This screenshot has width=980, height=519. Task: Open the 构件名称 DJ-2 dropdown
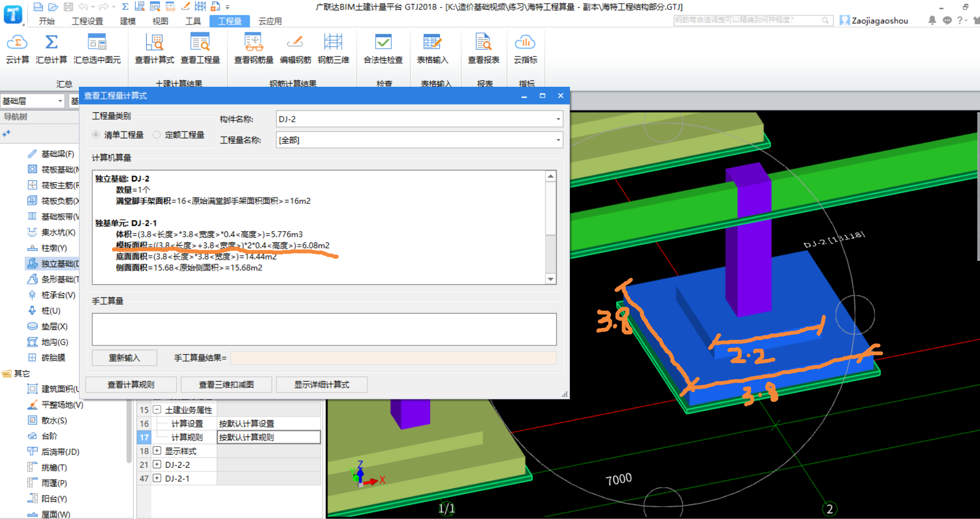coord(558,119)
